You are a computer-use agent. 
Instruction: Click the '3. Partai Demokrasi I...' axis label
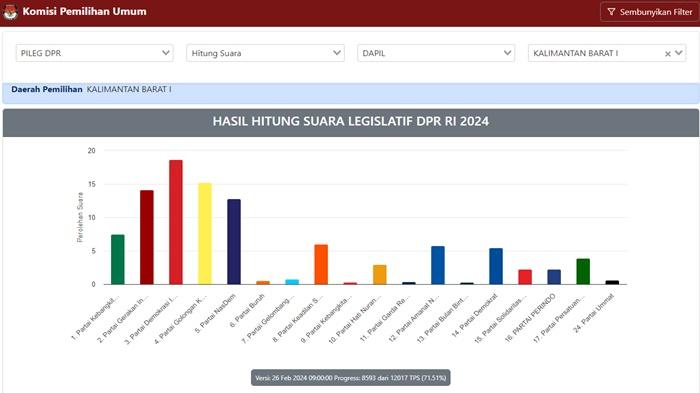click(150, 319)
